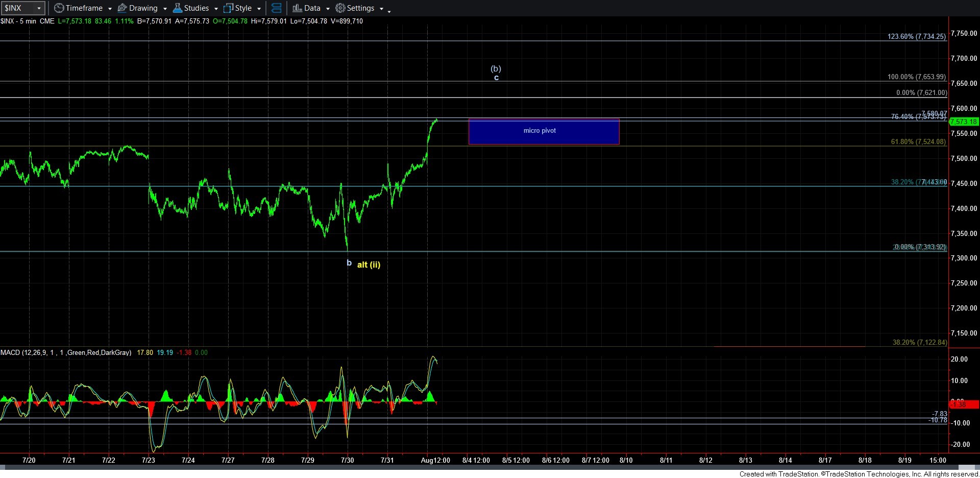Open the Style menu label
Image resolution: width=980 pixels, height=478 pixels.
(243, 8)
